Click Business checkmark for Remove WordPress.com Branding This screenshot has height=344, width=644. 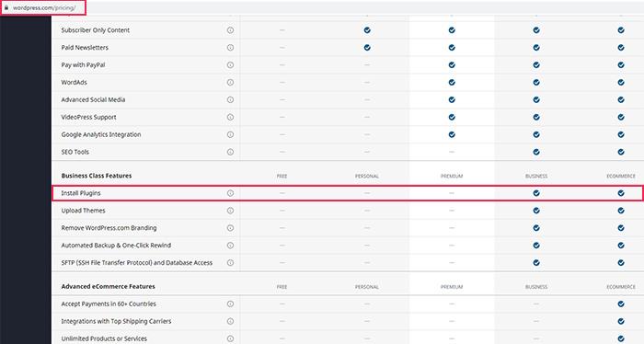(536, 228)
